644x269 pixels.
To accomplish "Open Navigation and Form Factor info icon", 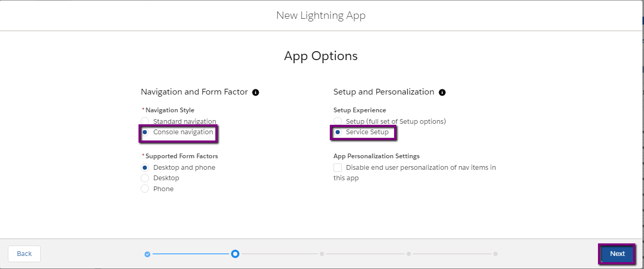I will (x=256, y=92).
